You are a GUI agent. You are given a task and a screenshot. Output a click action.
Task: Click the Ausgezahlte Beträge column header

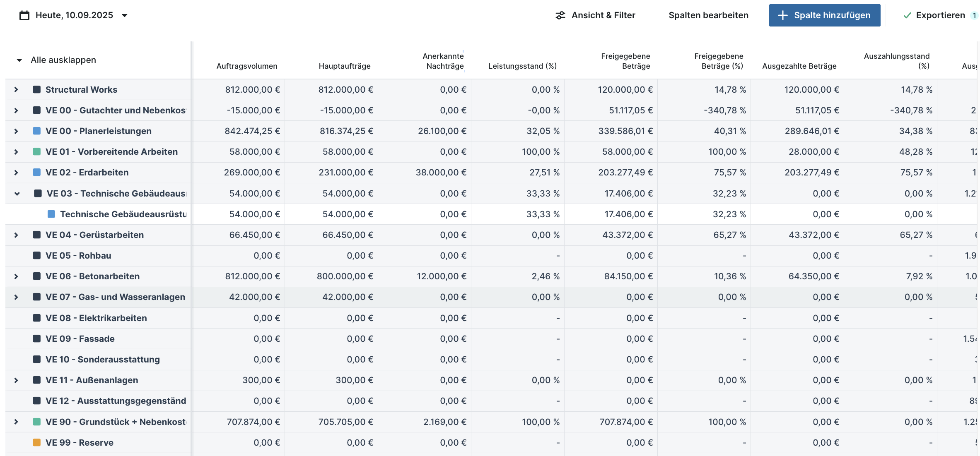coord(799,66)
